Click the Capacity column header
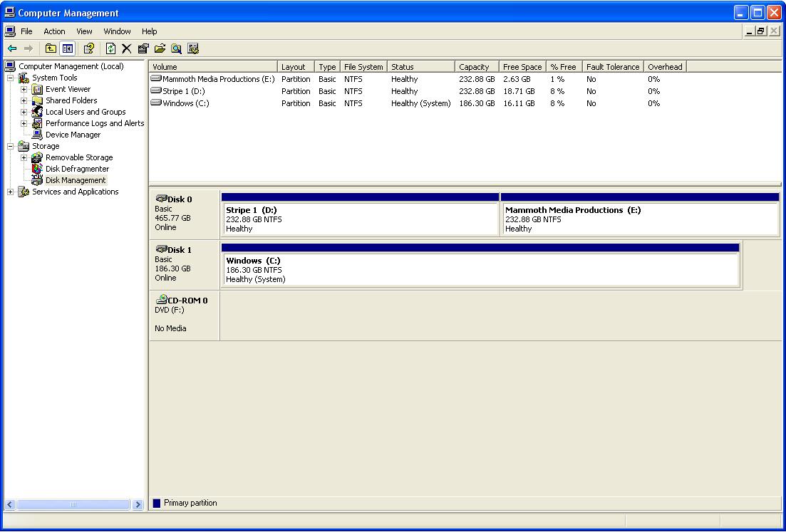This screenshot has height=532, width=786. [475, 67]
